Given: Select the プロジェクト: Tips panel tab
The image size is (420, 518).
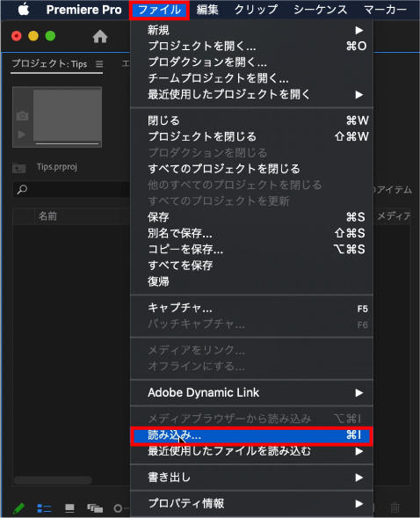Looking at the screenshot, I should pyautogui.click(x=49, y=63).
